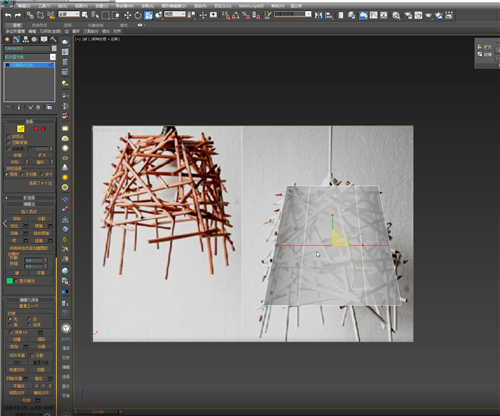
Task: Click the green color swatch
Action: 10,281
